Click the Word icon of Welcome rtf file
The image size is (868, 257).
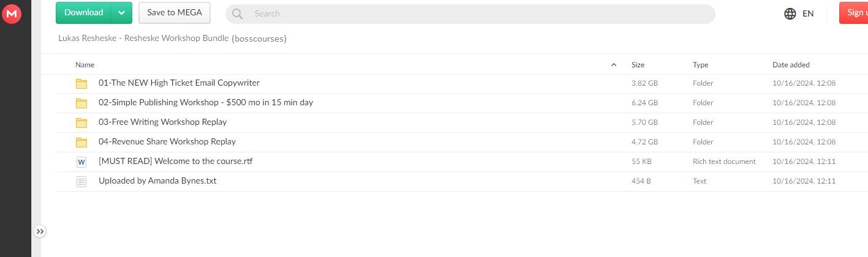pos(81,162)
